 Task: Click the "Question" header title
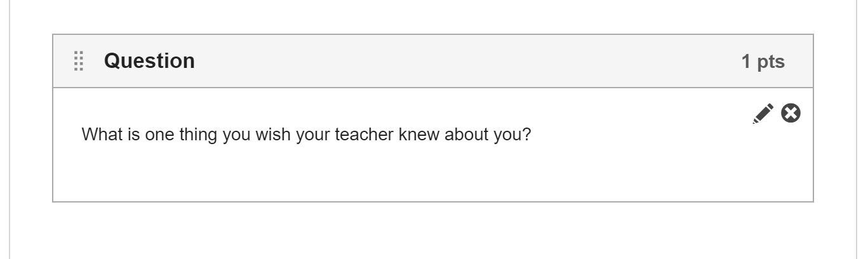click(149, 61)
